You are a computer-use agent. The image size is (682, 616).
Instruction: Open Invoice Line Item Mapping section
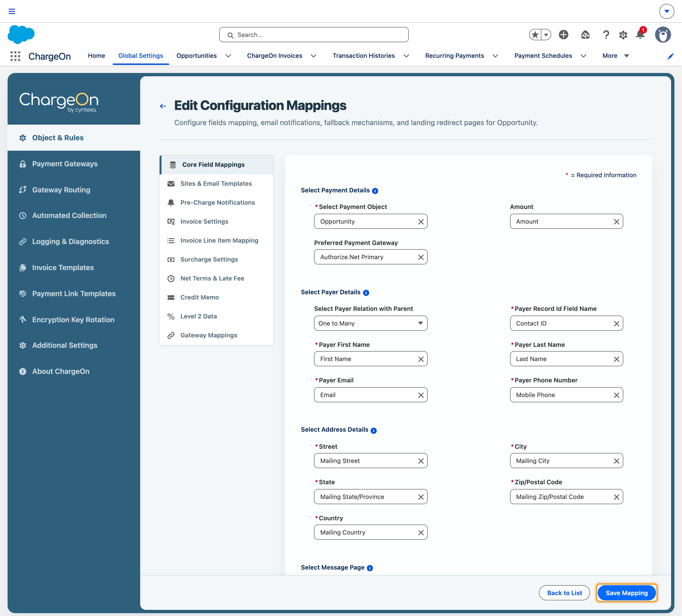point(216,241)
